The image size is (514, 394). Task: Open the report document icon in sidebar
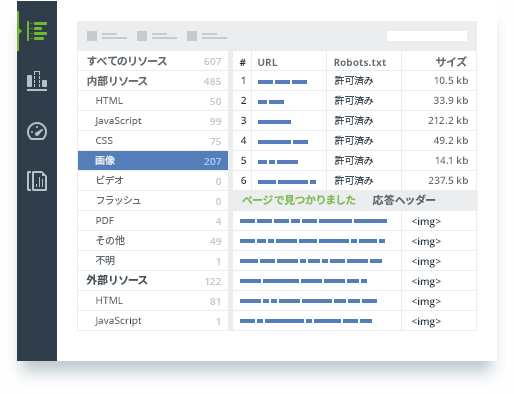(37, 181)
